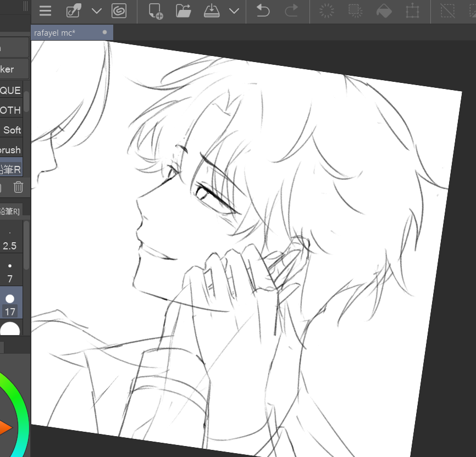This screenshot has width=476, height=457.
Task: Click Clear Outside Selection icon
Action: point(355,11)
